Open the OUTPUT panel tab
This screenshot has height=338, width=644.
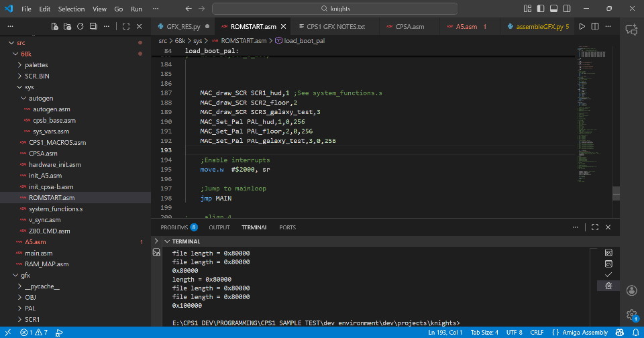219,227
